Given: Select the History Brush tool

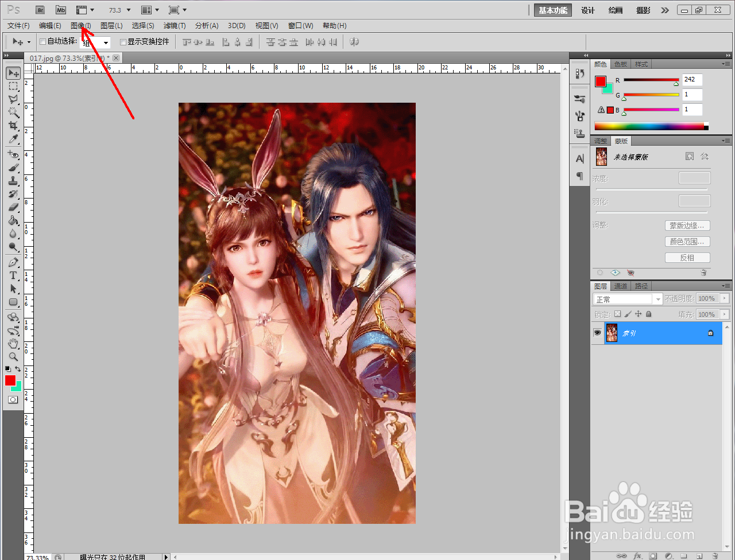Looking at the screenshot, I should pyautogui.click(x=13, y=194).
